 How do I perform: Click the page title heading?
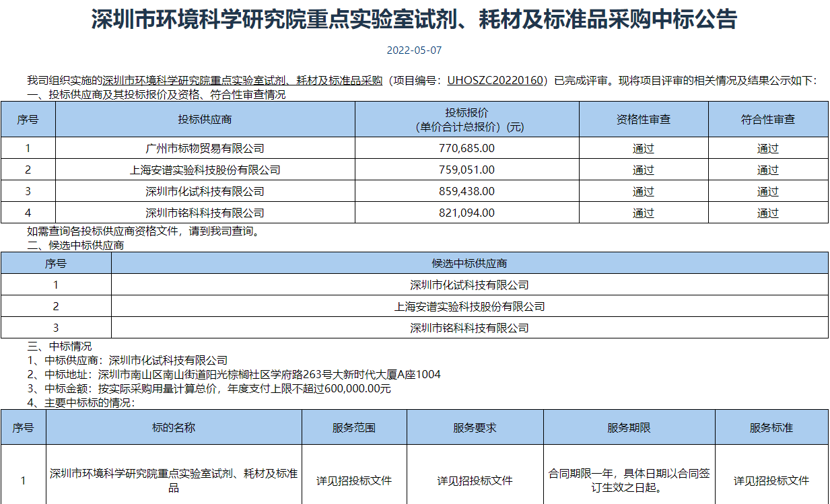pyautogui.click(x=415, y=20)
